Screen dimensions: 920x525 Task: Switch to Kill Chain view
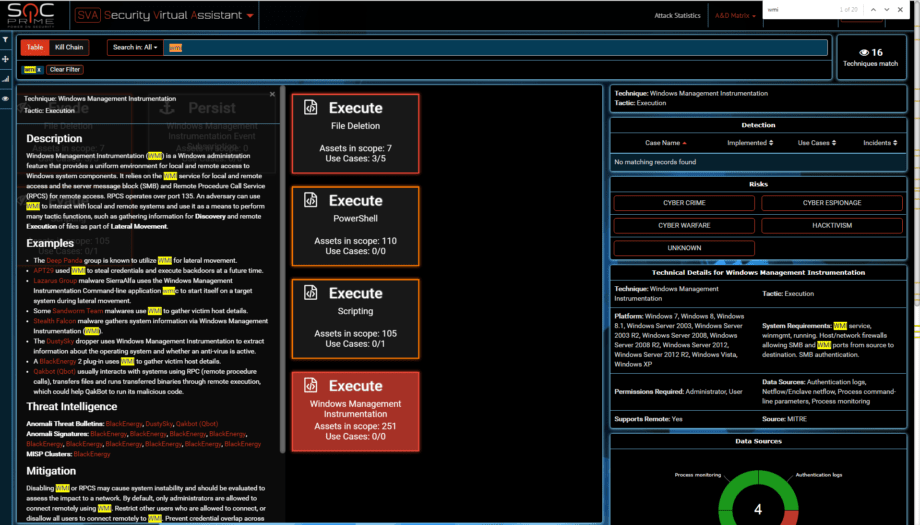point(69,47)
